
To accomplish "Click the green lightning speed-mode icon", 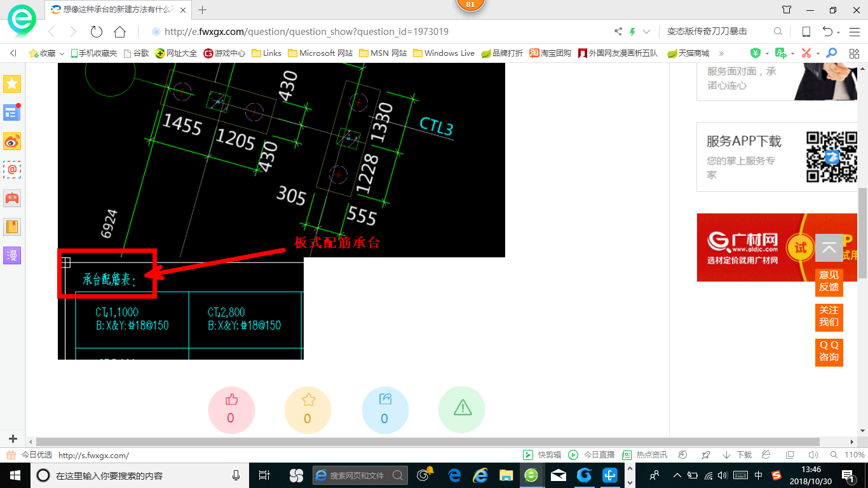I will (632, 32).
